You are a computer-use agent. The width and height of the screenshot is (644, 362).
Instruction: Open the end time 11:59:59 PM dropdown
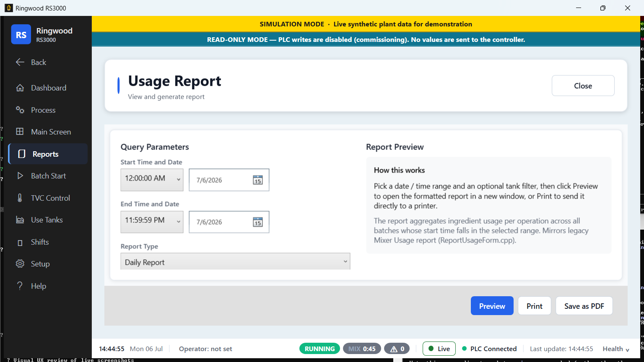coord(152,222)
